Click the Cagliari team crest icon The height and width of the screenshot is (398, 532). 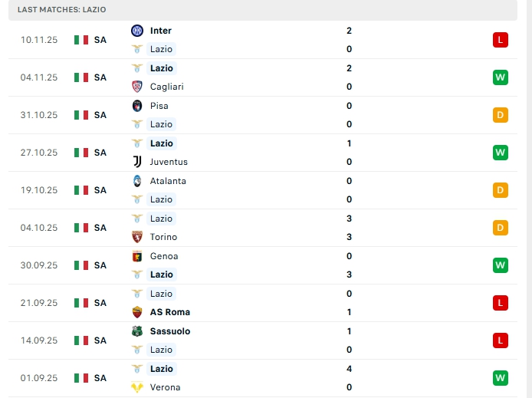[x=137, y=87]
